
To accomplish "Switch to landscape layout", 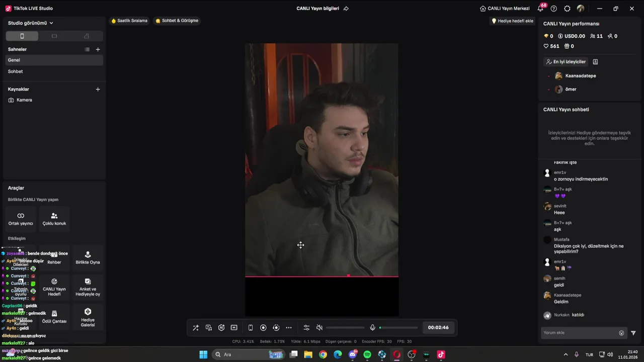I will 54,36.
